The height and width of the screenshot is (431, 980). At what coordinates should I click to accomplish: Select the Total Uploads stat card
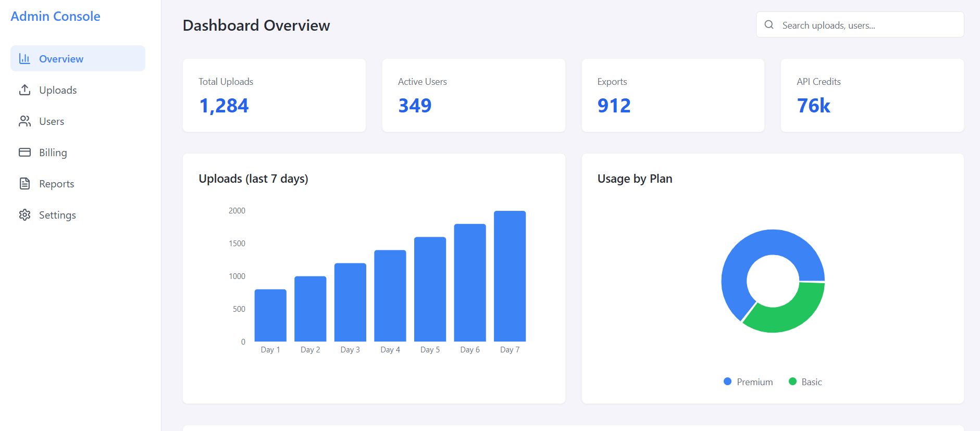[x=274, y=95]
